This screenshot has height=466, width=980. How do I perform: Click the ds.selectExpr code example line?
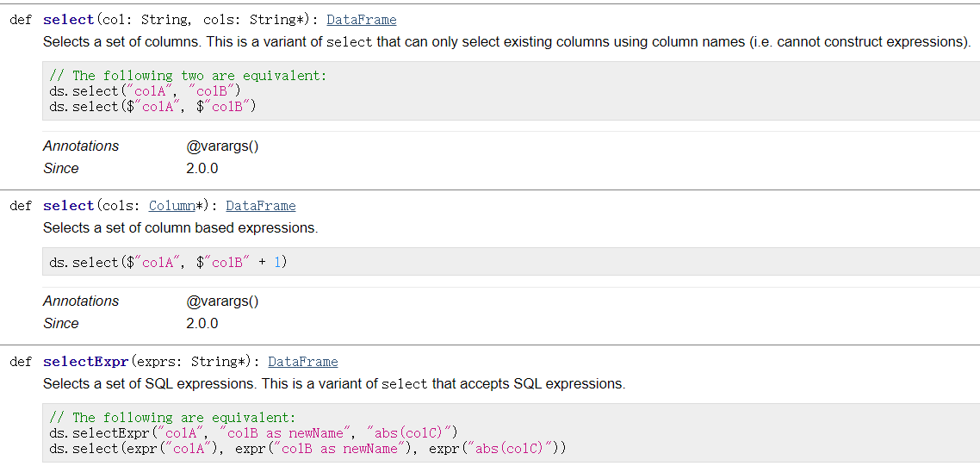tap(253, 433)
